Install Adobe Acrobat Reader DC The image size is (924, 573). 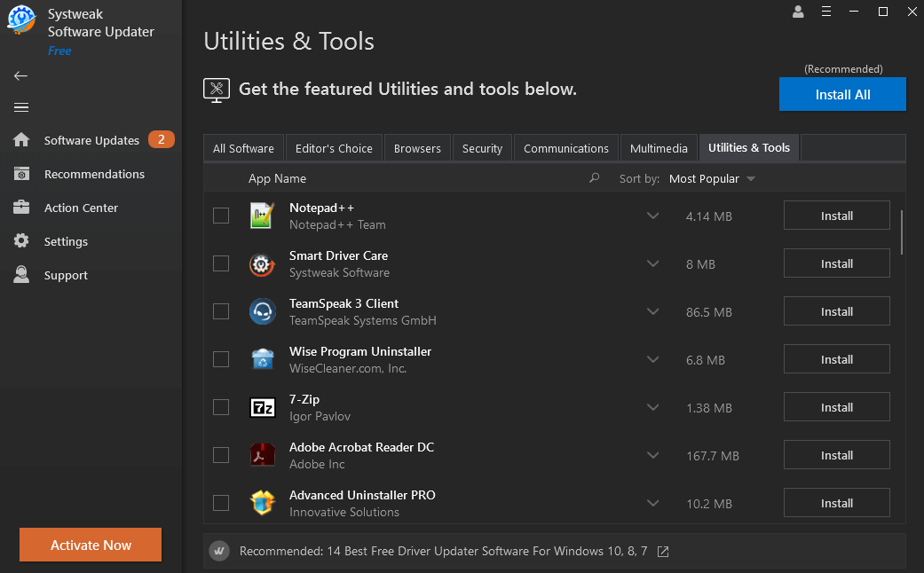point(836,455)
